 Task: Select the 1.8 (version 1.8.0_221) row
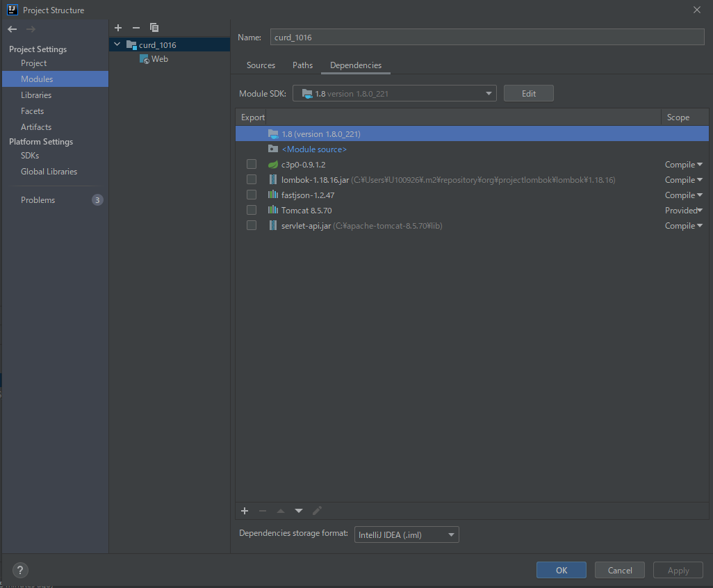[472, 133]
